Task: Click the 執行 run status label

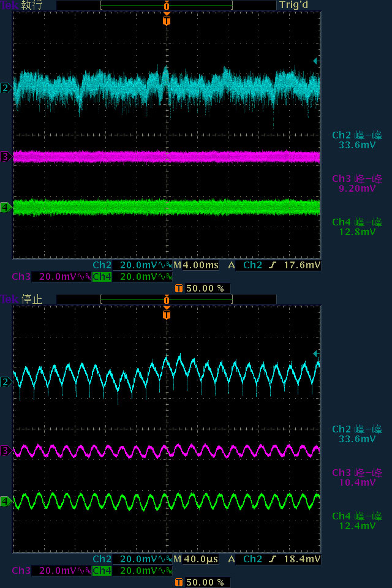Action: [32, 6]
